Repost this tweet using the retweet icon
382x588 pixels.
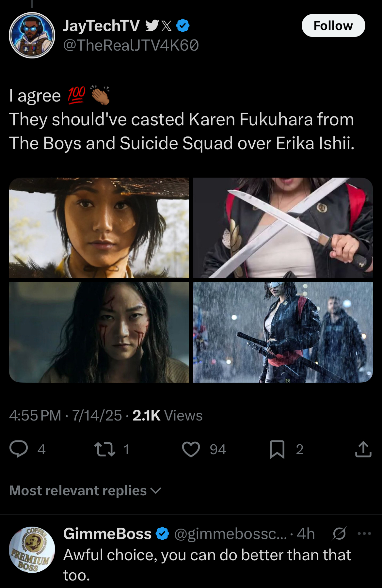104,449
